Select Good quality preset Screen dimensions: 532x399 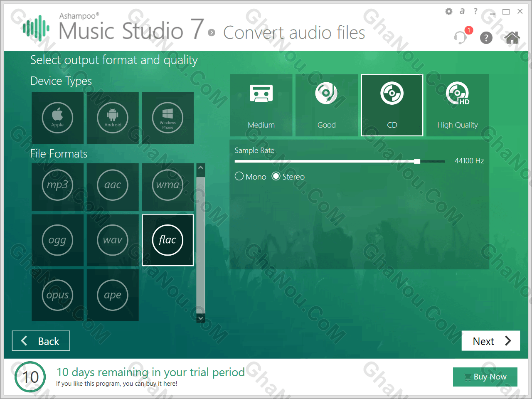click(327, 105)
